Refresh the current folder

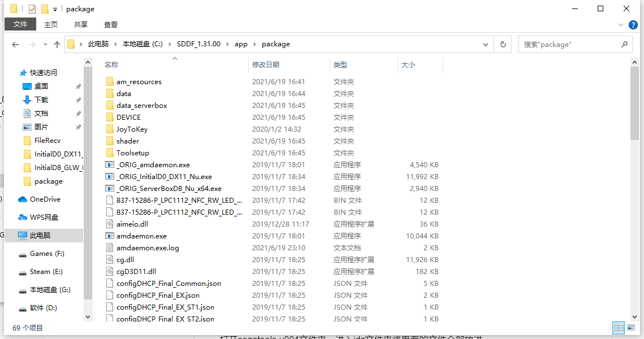tap(503, 44)
